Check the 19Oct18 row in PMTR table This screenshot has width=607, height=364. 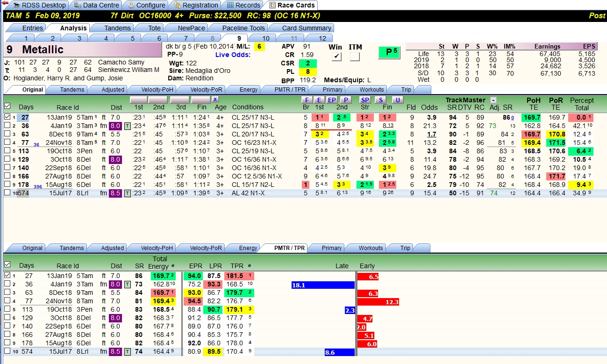click(x=7, y=310)
